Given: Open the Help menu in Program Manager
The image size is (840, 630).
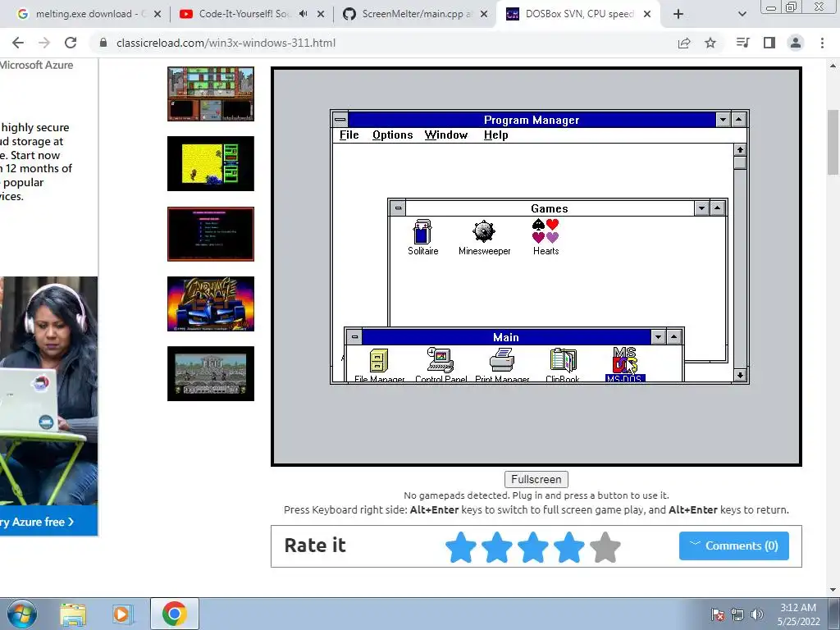Looking at the screenshot, I should (496, 135).
